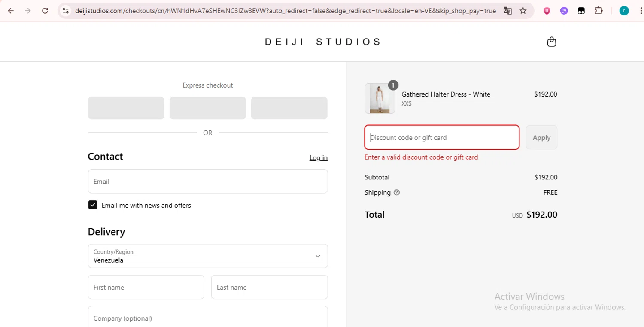The height and width of the screenshot is (327, 644).
Task: Click the Apply discount button
Action: click(541, 137)
